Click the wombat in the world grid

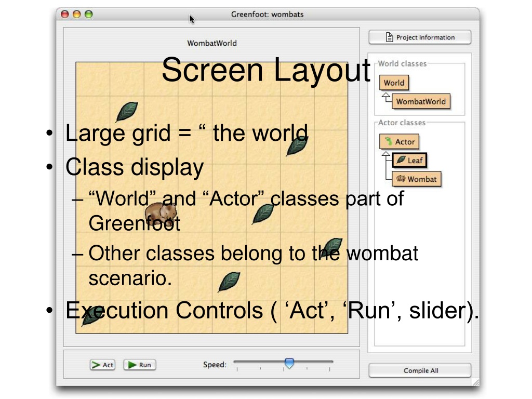pos(161,214)
